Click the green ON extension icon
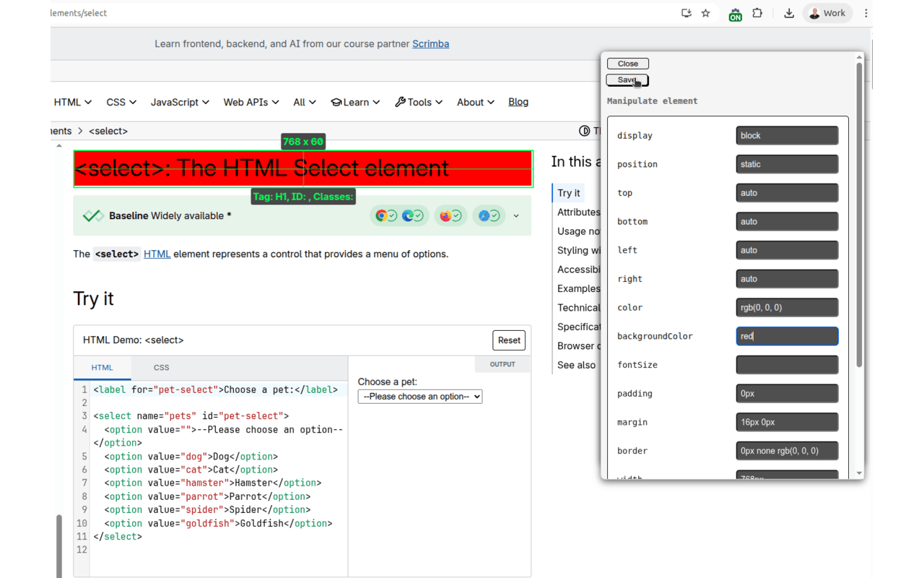The height and width of the screenshot is (578, 924). tap(735, 13)
